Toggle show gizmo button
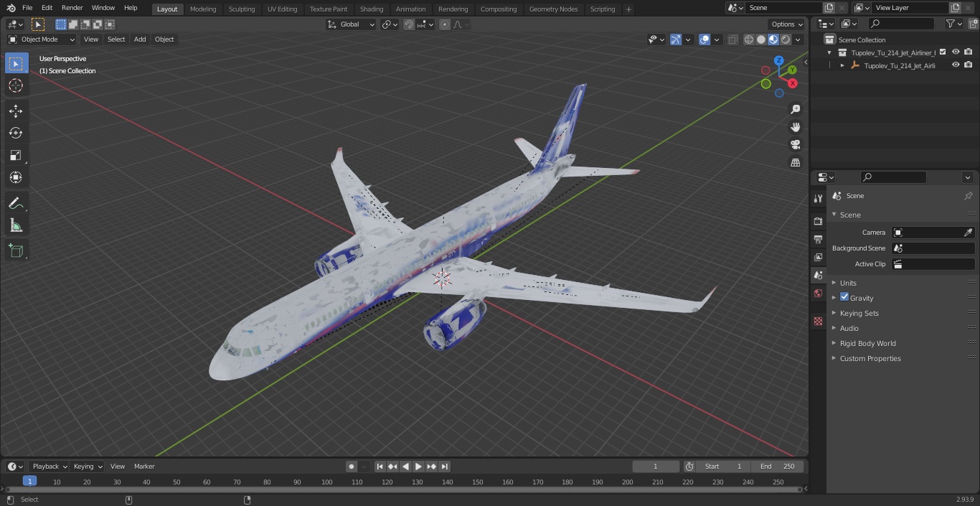The image size is (980, 506). click(x=676, y=39)
